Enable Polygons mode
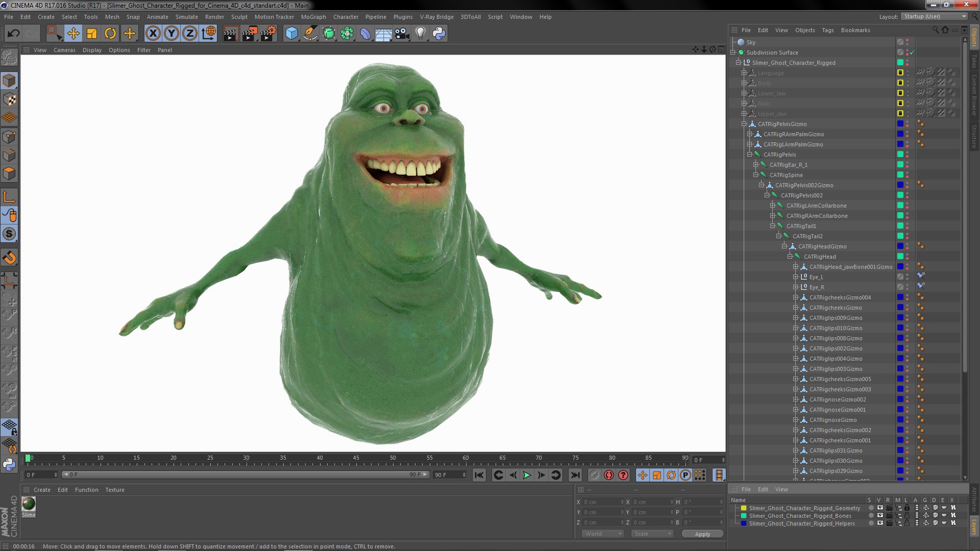Screen dimensions: 980x551 click(9, 173)
